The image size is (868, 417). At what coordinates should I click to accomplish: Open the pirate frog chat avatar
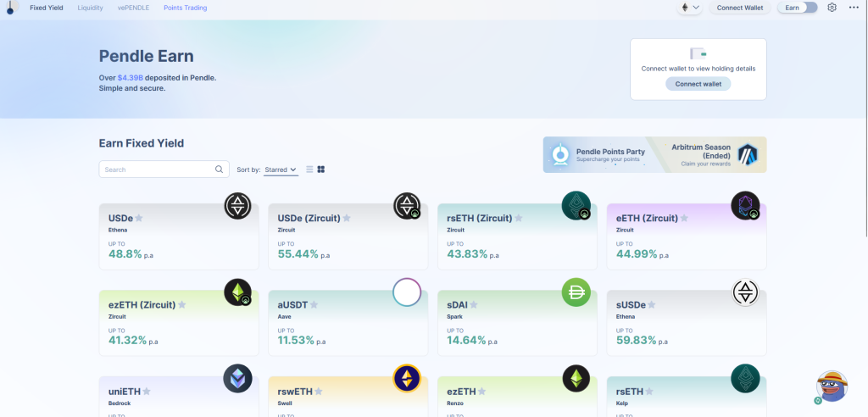click(x=832, y=387)
